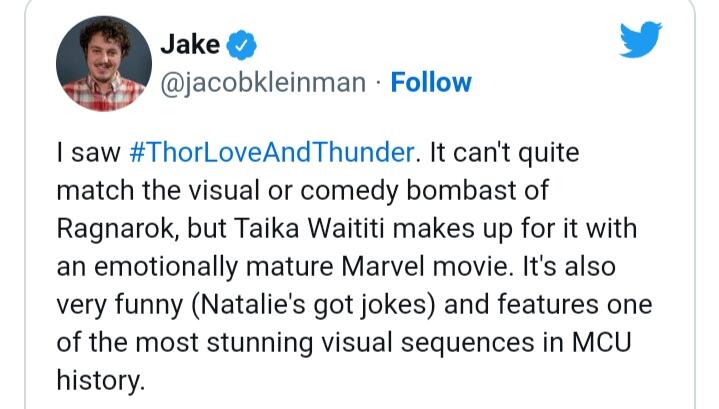Image resolution: width=719 pixels, height=409 pixels.
Task: Open the display name Jake
Action: [190, 45]
